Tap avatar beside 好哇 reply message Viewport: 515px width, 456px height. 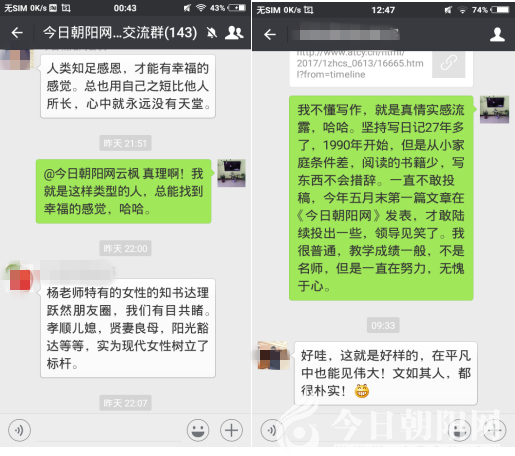(273, 355)
